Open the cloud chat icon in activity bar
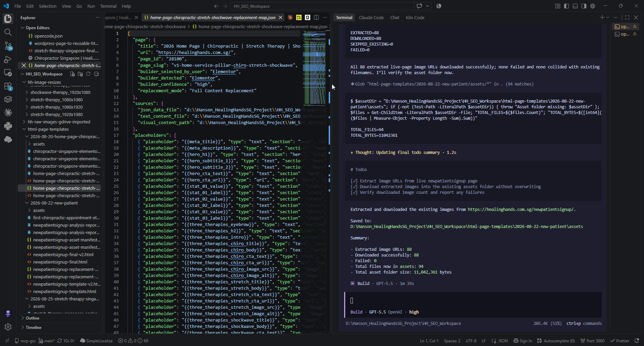The width and height of the screenshot is (644, 346). (8, 139)
